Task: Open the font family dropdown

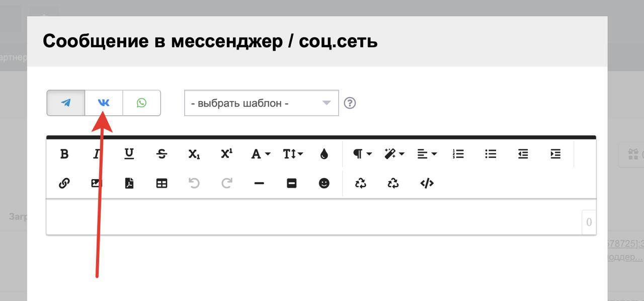Action: [x=260, y=154]
